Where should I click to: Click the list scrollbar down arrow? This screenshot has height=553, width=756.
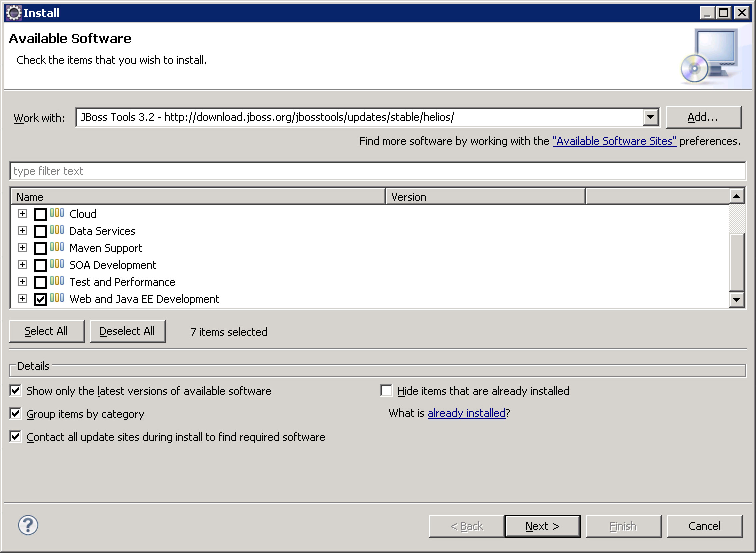pyautogui.click(x=736, y=300)
